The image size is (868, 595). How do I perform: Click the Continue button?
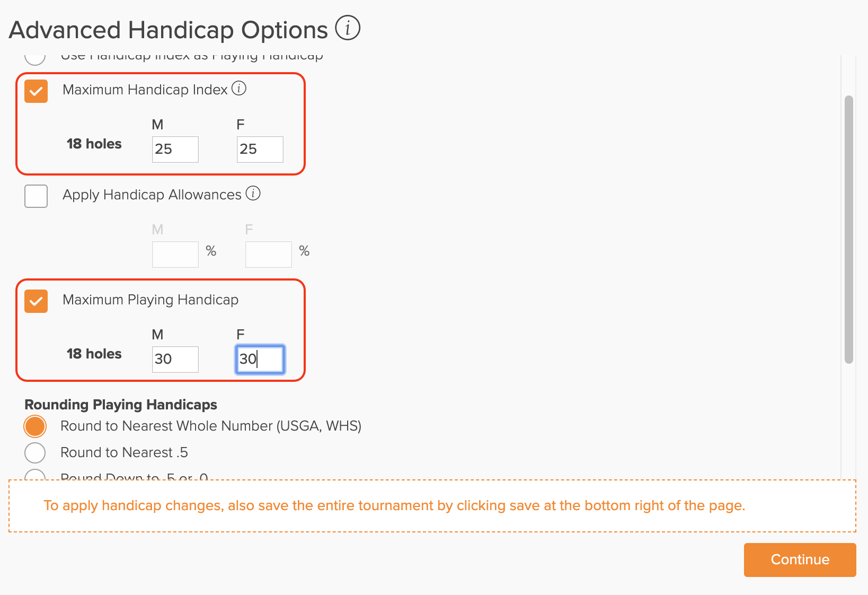(x=800, y=560)
